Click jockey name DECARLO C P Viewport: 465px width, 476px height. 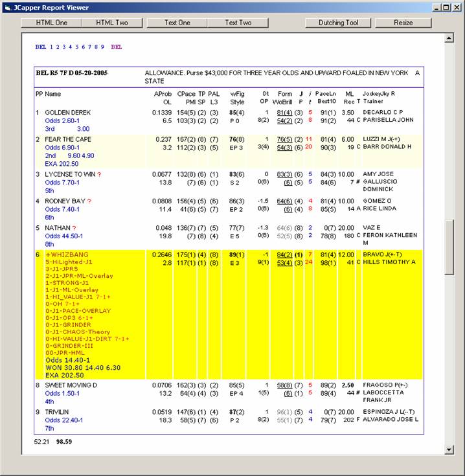383,112
